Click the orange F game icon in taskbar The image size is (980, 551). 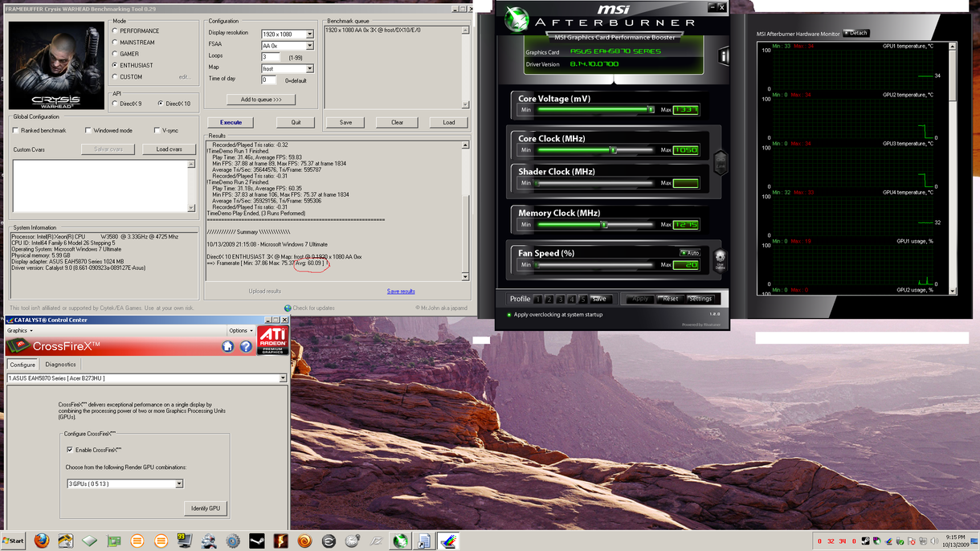tap(280, 541)
